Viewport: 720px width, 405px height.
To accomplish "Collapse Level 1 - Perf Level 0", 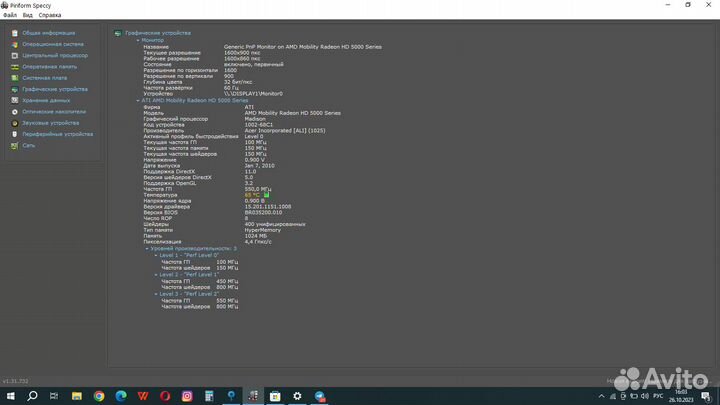I will [x=156, y=255].
